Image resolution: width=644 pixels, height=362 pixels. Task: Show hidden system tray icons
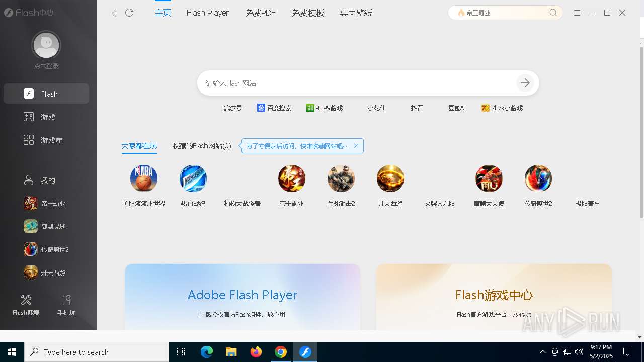click(542, 352)
